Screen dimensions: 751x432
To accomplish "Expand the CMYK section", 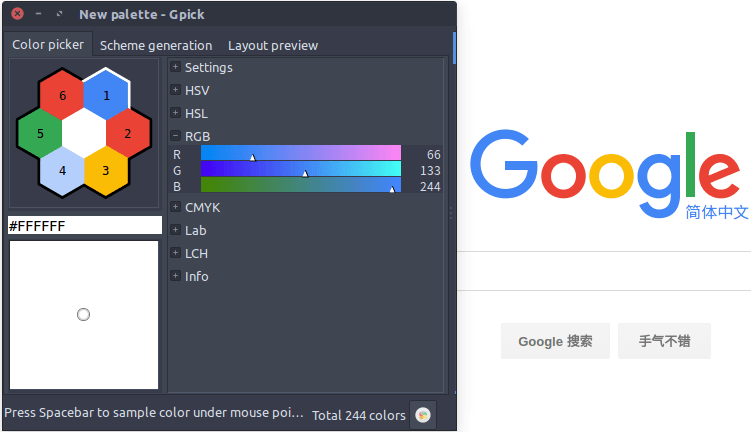I will (x=175, y=207).
